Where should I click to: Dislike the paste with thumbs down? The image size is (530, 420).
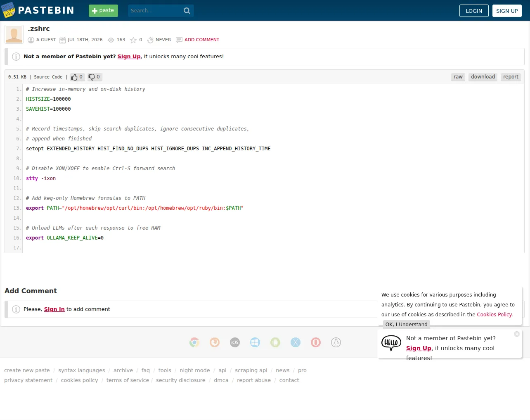(x=95, y=77)
